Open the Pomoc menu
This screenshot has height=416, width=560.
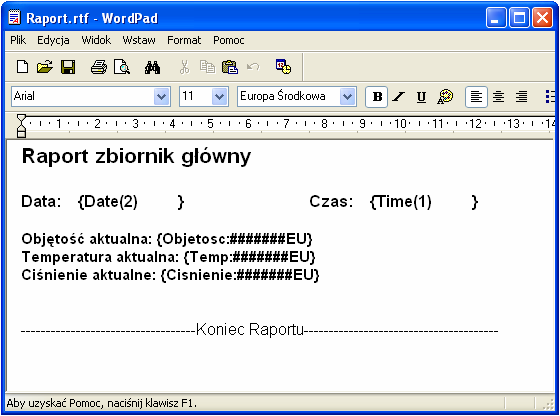[x=229, y=40]
